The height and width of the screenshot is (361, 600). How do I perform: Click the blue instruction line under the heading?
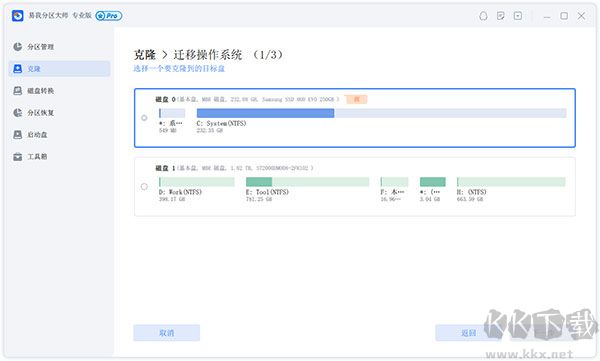(x=179, y=69)
